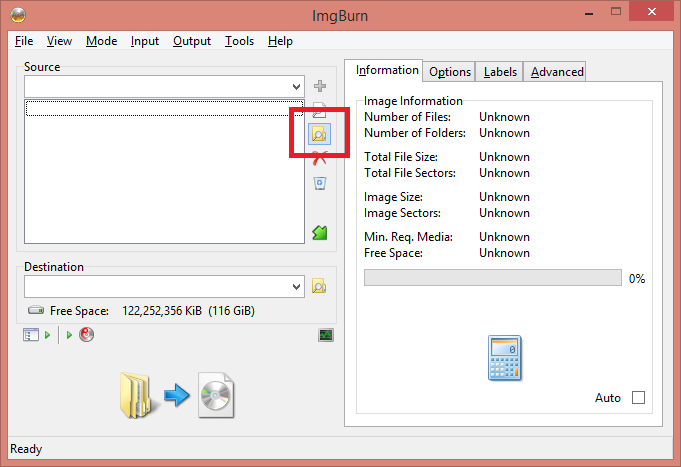Click the green arrow before the red disc icon
The width and height of the screenshot is (681, 467).
pyautogui.click(x=69, y=335)
